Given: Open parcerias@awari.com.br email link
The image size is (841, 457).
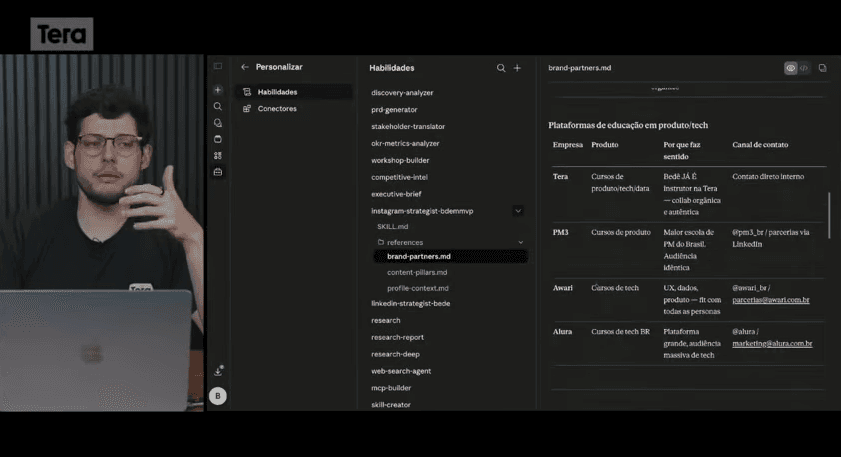Looking at the screenshot, I should pos(771,300).
